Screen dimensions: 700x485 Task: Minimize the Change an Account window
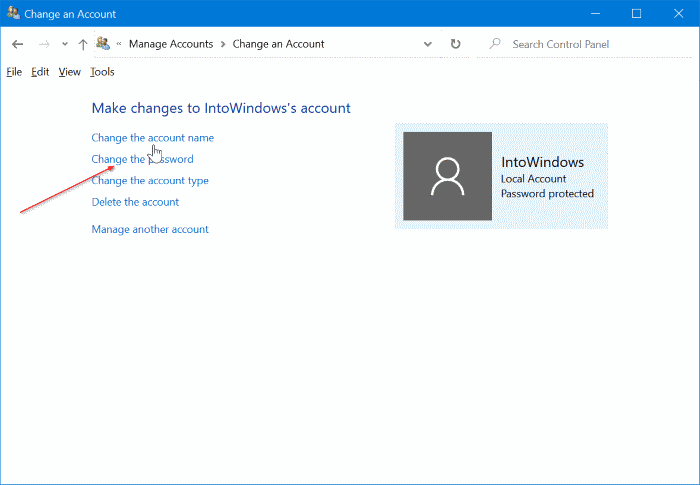[595, 13]
